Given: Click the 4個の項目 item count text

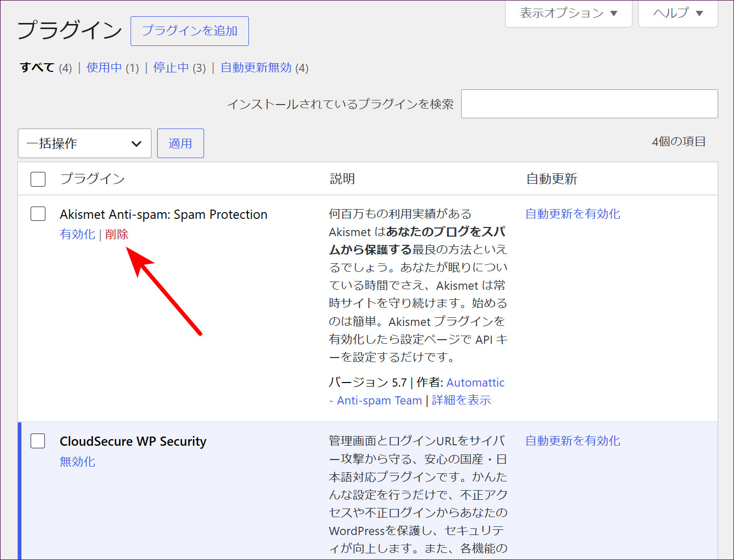Looking at the screenshot, I should [679, 141].
